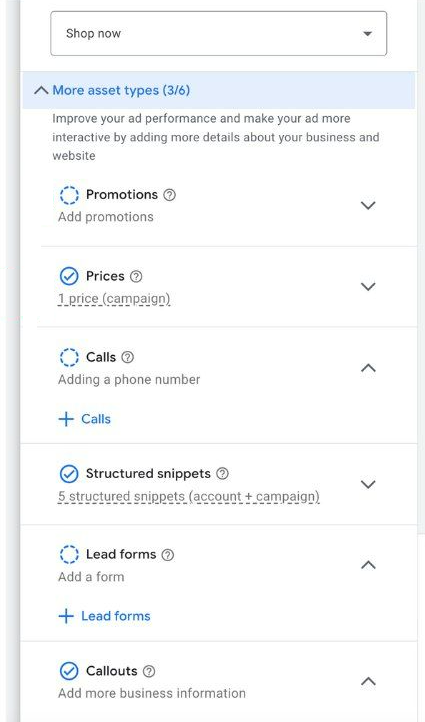Viewport: 425px width, 722px height.
Task: Click the plus icon for Lead forms
Action: [66, 616]
